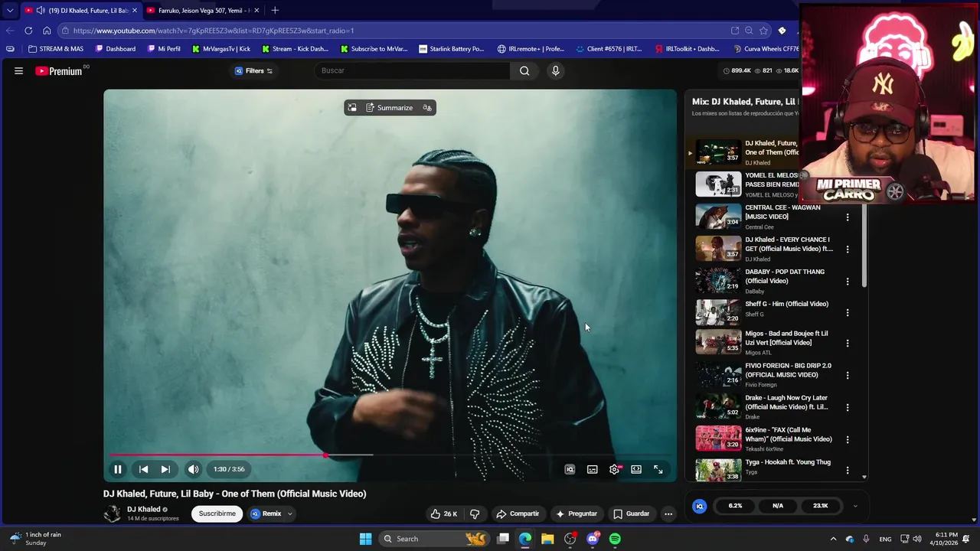Open DJ Khaled channel avatar
The image size is (980, 551).
pyautogui.click(x=113, y=514)
